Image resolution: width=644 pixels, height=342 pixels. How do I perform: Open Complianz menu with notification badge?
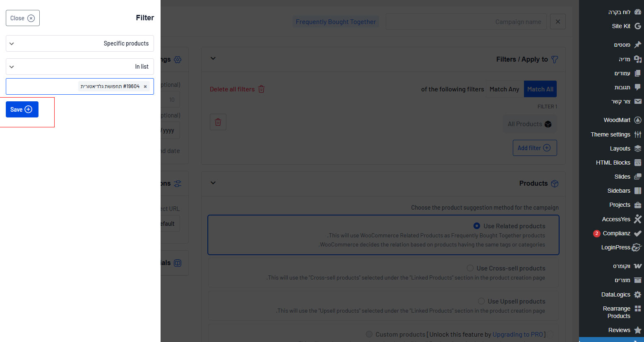(616, 233)
